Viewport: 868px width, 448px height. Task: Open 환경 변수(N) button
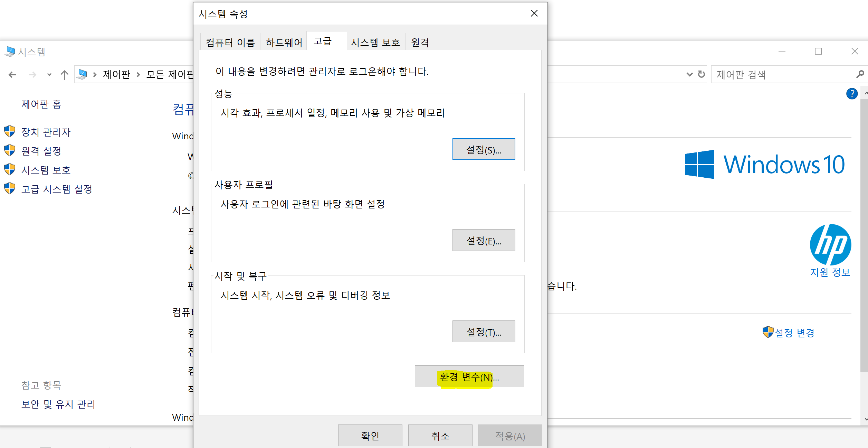(x=469, y=376)
